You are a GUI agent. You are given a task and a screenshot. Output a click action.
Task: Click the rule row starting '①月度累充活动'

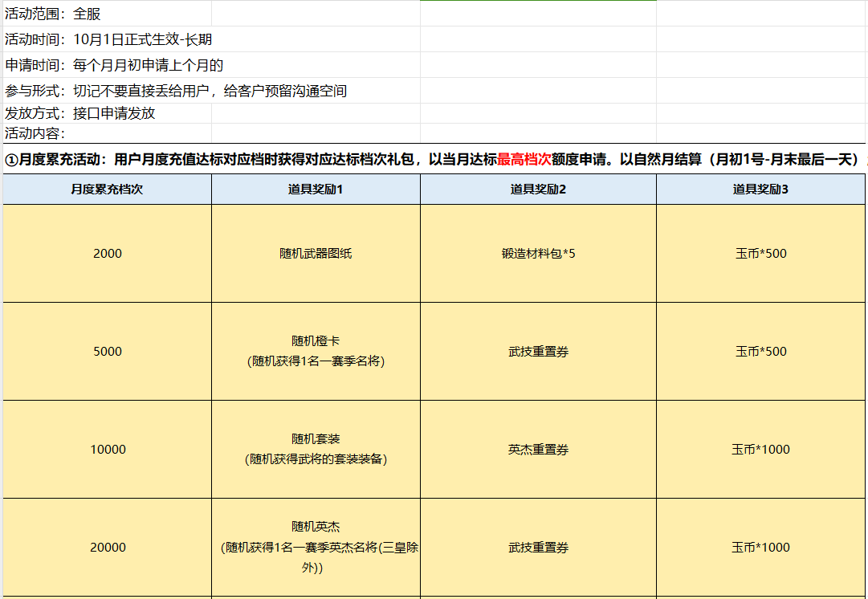click(x=434, y=159)
